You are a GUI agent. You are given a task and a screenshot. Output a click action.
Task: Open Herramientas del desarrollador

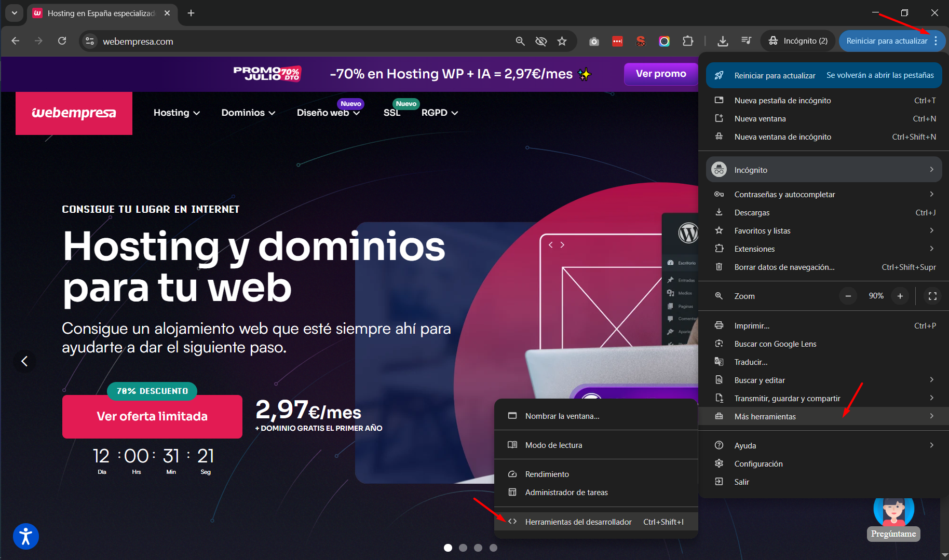point(596,522)
